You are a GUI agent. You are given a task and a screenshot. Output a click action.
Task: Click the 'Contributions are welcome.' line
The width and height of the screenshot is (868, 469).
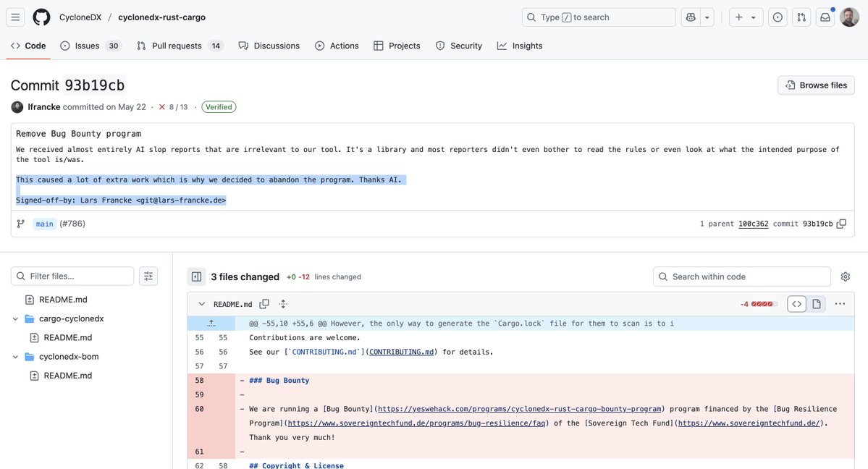[305, 337]
